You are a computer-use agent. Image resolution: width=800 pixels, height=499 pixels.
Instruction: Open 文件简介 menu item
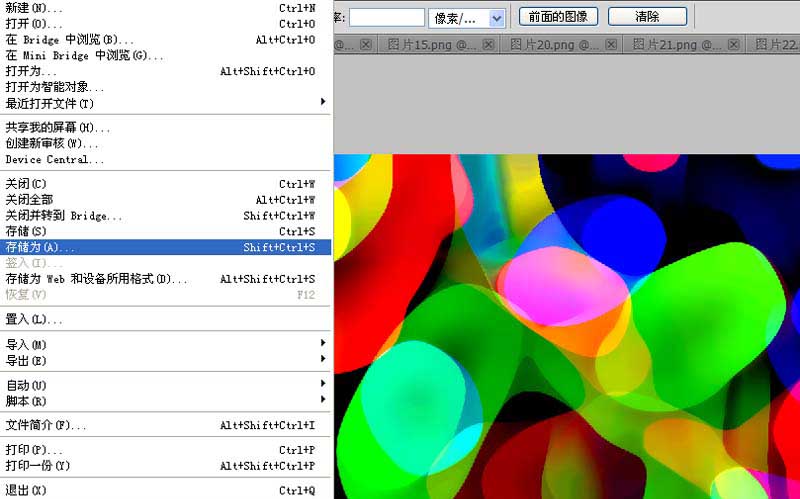165,425
